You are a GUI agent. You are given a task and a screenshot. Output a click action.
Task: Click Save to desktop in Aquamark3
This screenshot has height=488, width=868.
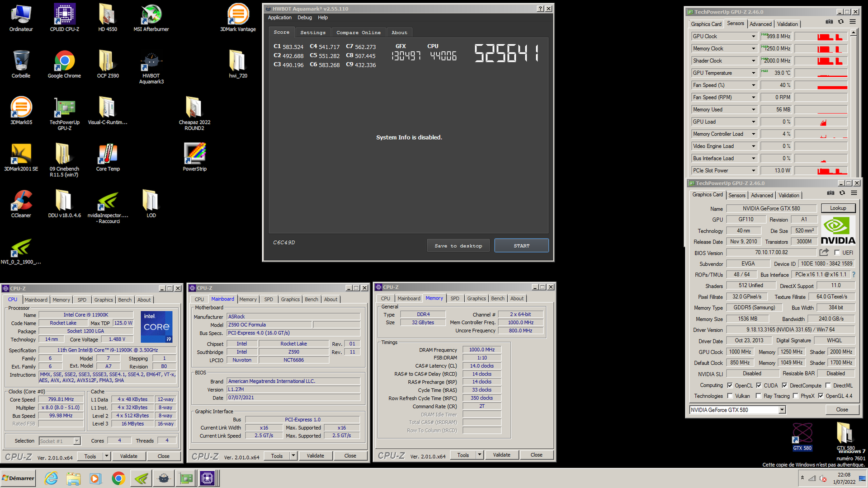(458, 246)
